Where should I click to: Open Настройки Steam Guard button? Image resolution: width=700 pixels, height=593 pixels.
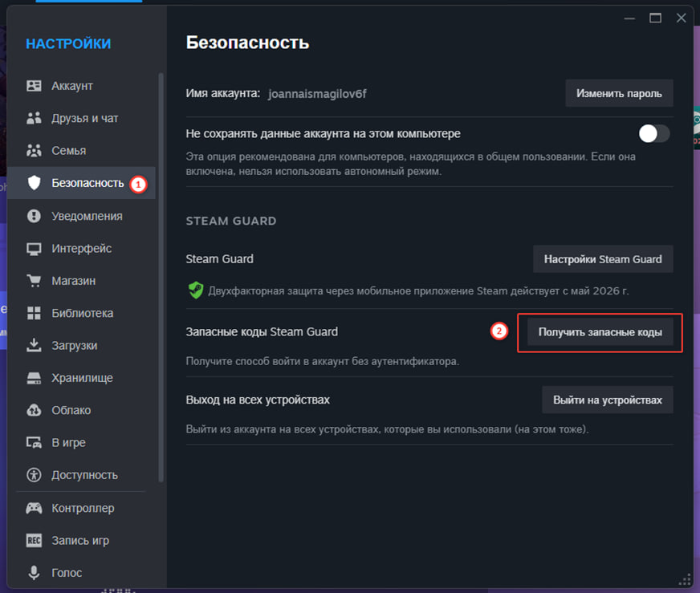603,259
